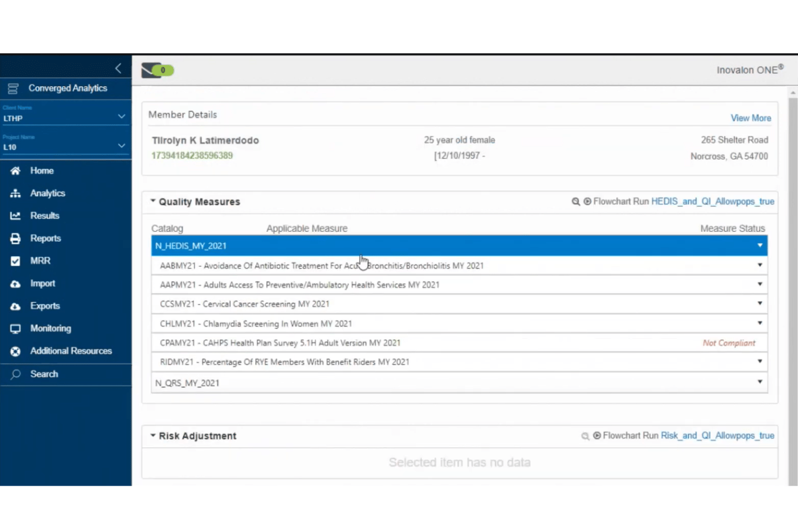Click the Additional Resources lifebuoy icon

pyautogui.click(x=16, y=351)
